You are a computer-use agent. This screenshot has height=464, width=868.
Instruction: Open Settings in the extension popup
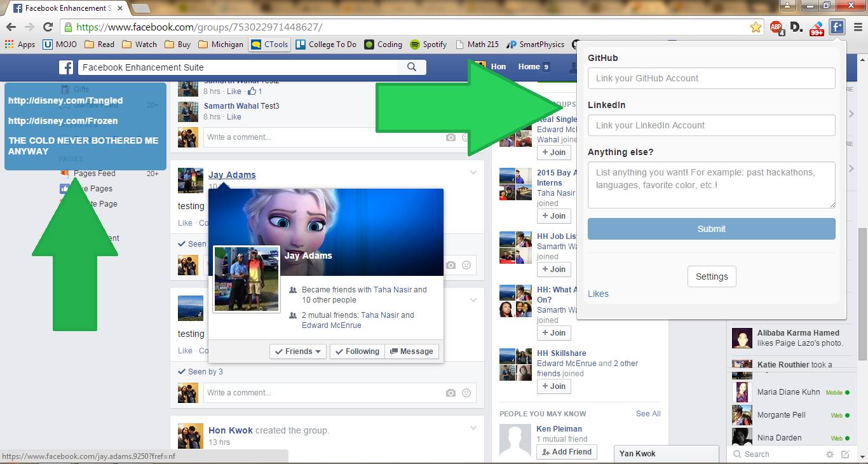click(712, 276)
